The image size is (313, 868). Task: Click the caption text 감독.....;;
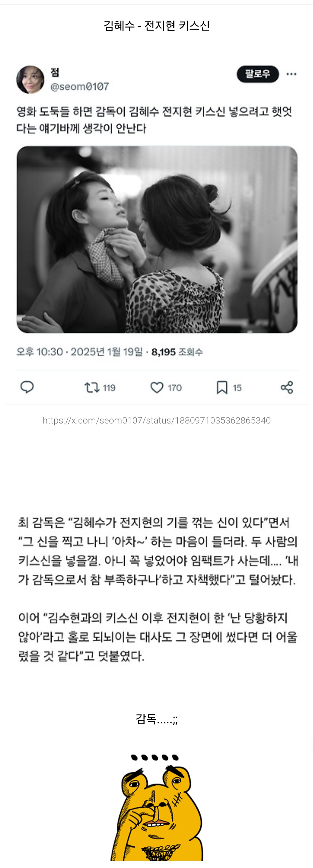click(156, 719)
